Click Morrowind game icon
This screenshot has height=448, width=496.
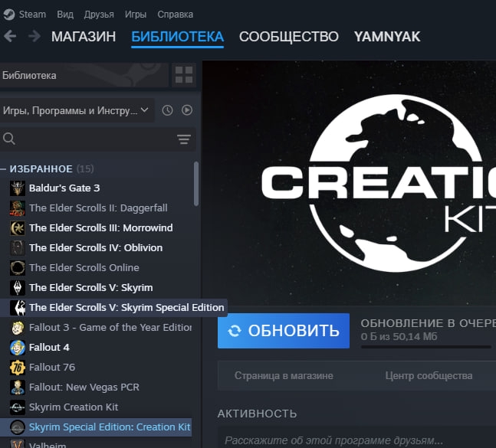[18, 228]
